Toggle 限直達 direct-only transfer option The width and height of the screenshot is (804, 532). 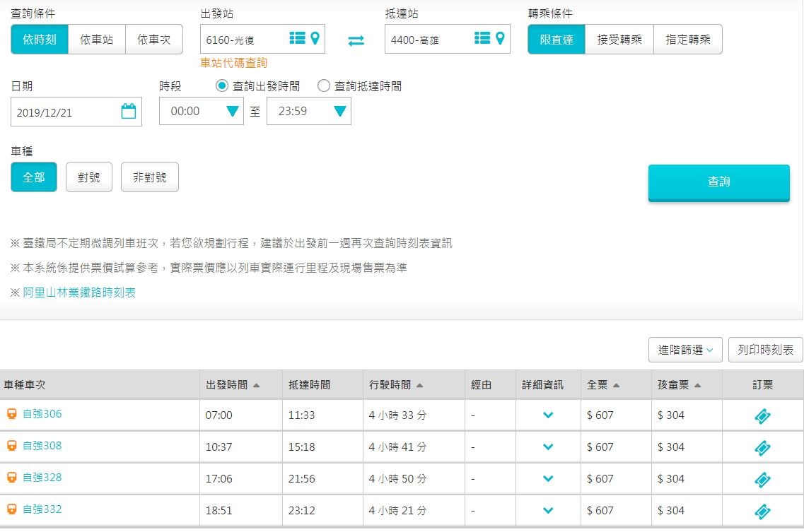point(557,40)
